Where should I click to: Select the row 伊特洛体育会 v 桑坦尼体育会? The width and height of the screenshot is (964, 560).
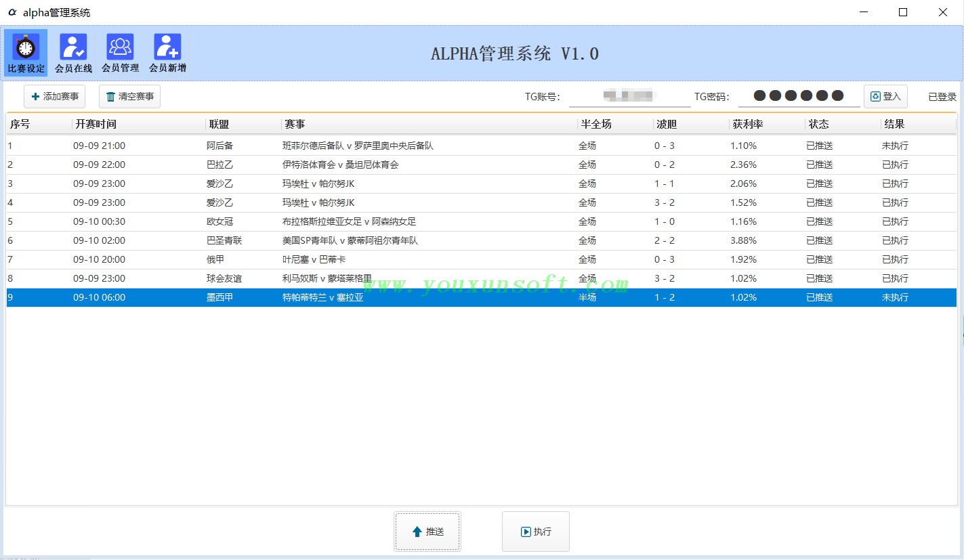click(x=482, y=165)
